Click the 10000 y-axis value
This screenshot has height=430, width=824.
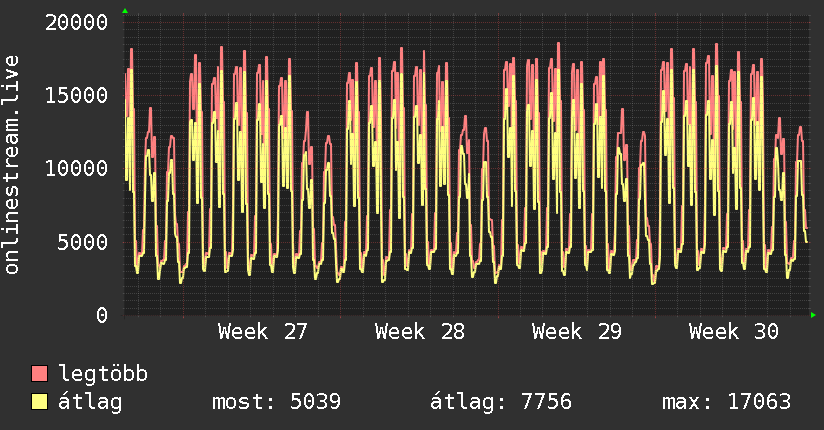(76, 168)
